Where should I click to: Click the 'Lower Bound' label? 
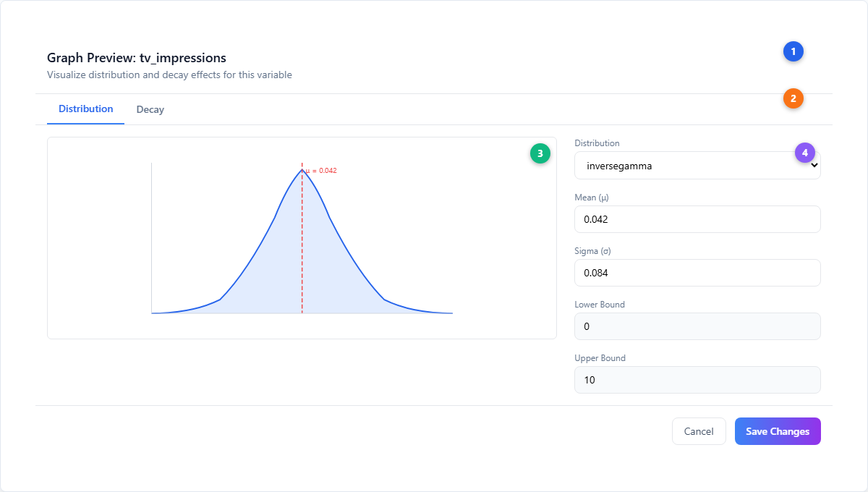(x=600, y=305)
